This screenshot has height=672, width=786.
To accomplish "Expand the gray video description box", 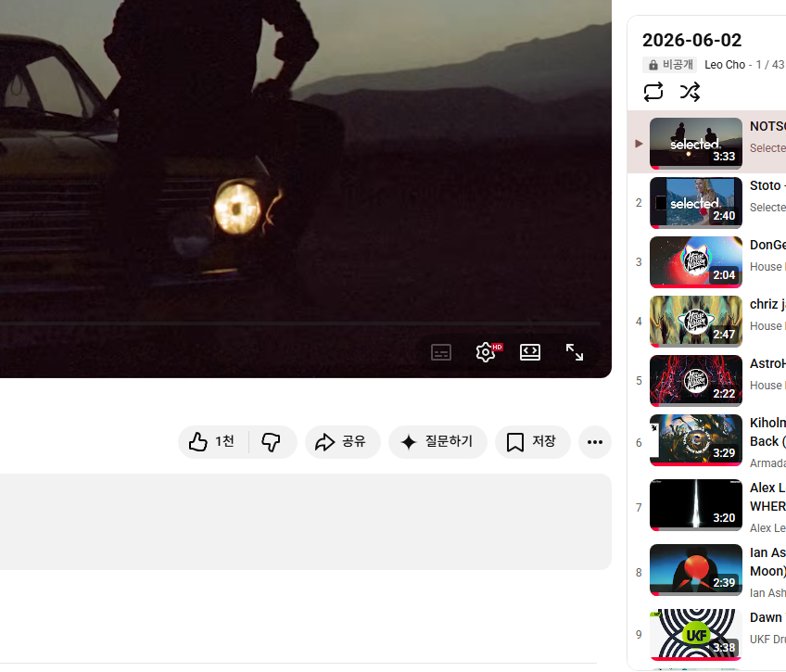I will (305, 522).
